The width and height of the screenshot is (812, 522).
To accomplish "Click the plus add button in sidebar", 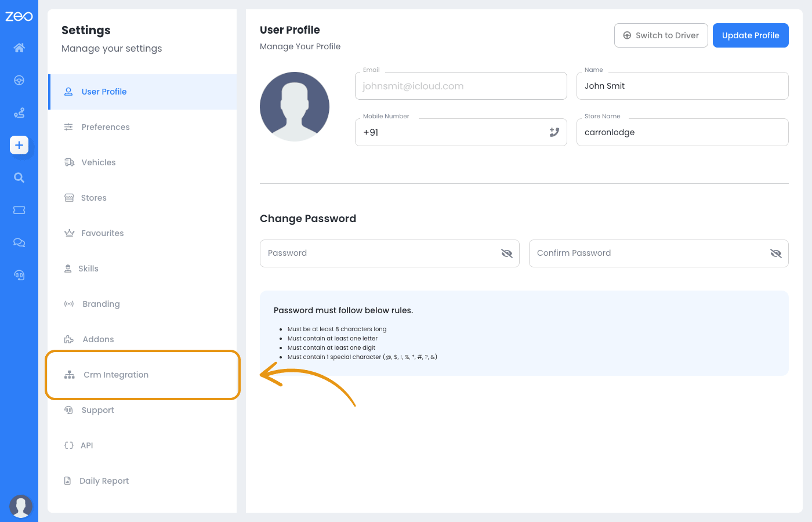I will point(19,145).
